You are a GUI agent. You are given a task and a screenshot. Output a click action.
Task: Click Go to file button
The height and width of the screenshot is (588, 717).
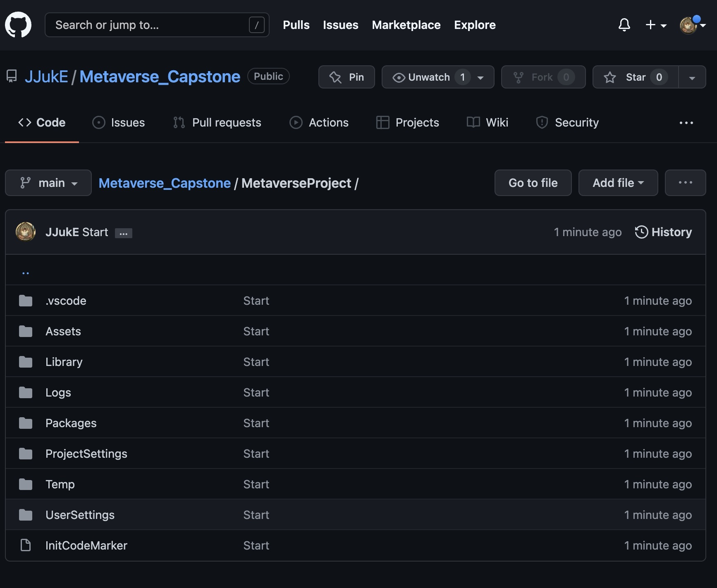click(533, 183)
